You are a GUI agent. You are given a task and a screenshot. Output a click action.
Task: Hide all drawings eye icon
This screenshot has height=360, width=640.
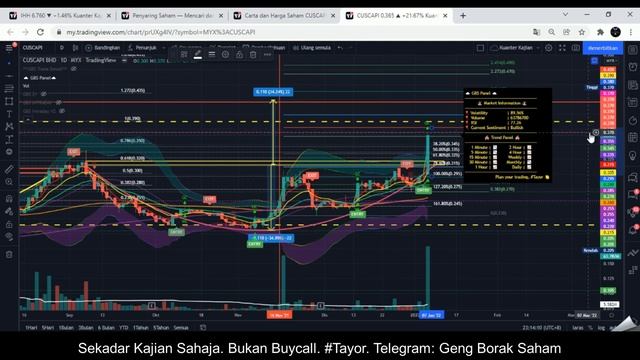click(x=9, y=237)
